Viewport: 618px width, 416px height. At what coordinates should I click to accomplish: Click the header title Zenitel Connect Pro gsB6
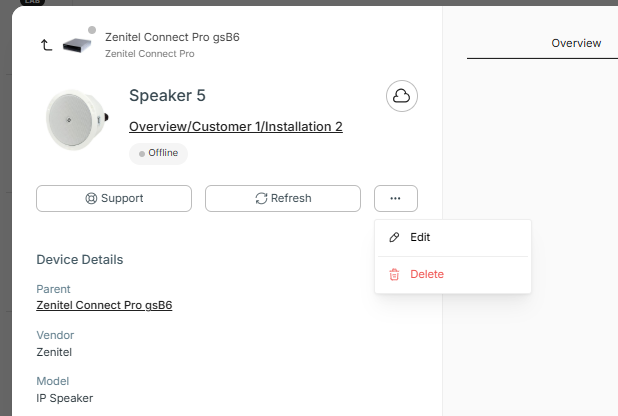tap(172, 37)
